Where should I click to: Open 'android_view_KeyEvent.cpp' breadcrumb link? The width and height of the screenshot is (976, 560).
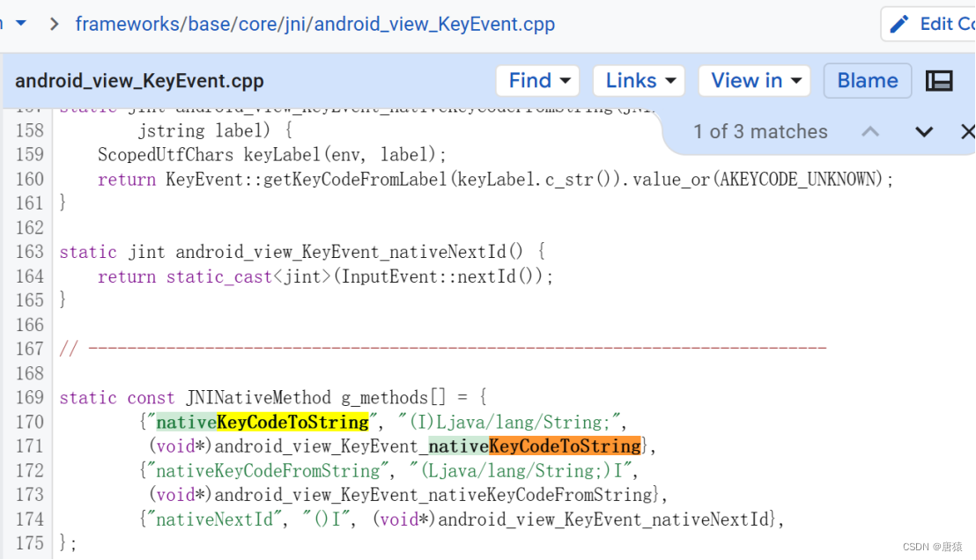pyautogui.click(x=434, y=25)
